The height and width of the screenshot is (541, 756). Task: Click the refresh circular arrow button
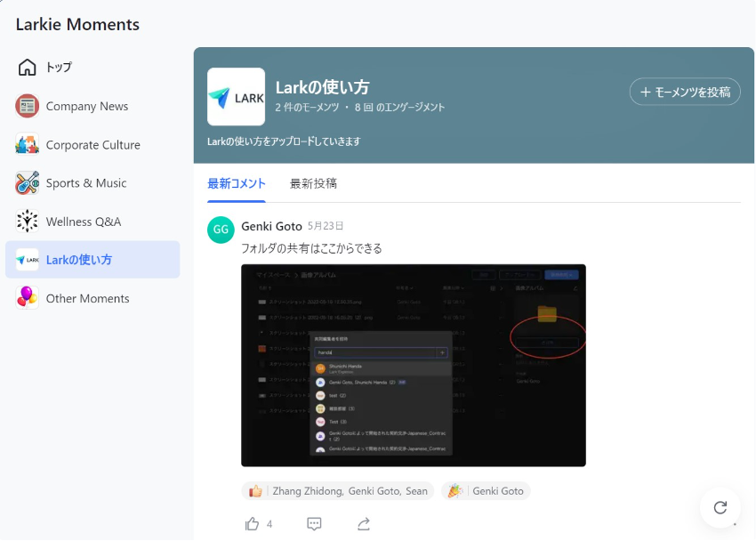(x=720, y=507)
